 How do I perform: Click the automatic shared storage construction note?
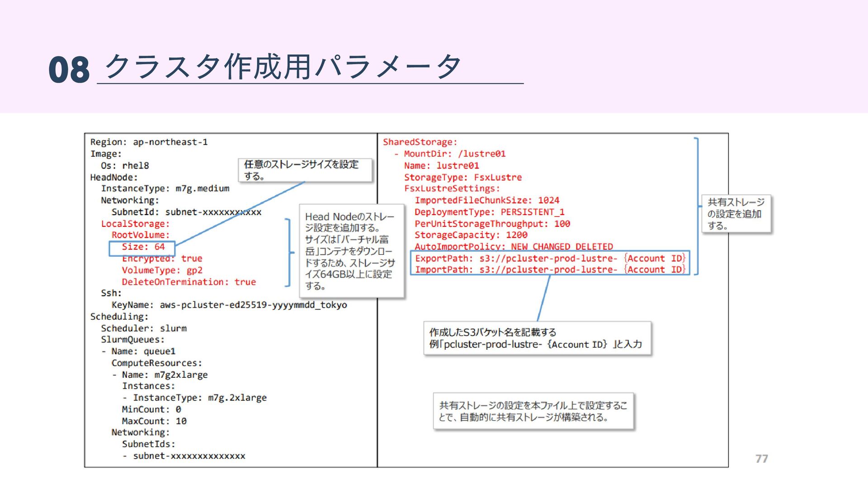pos(533,411)
